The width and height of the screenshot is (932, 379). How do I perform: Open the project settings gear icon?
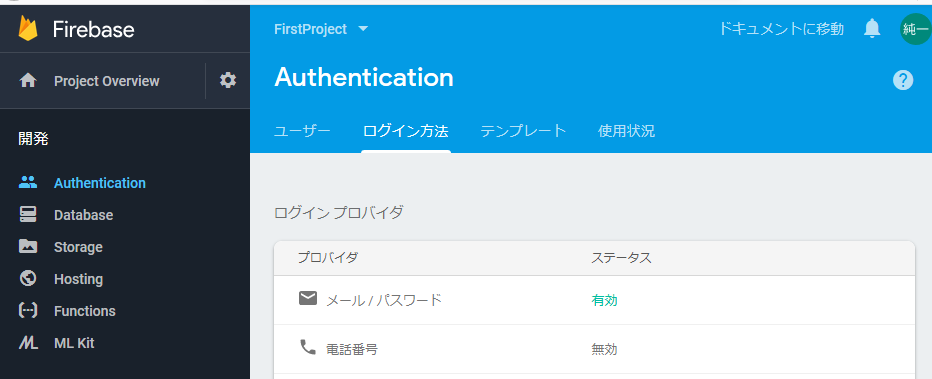click(x=228, y=80)
